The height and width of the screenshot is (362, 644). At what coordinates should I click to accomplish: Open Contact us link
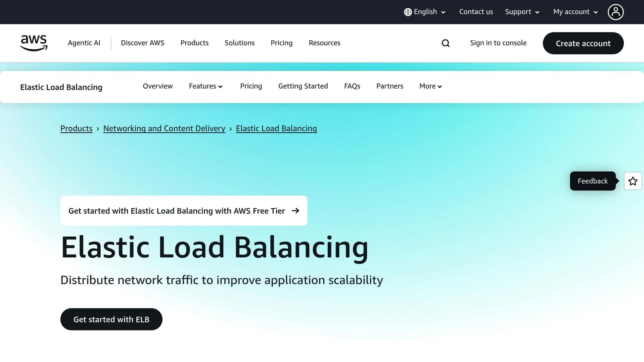476,12
